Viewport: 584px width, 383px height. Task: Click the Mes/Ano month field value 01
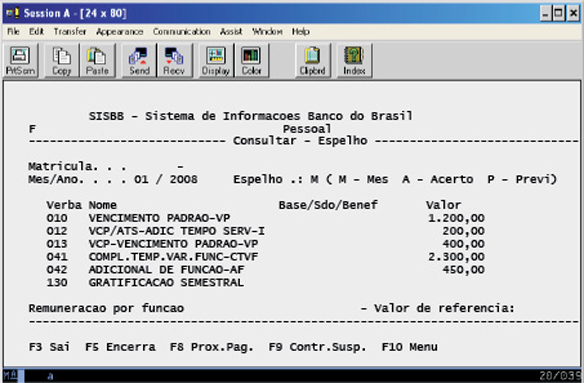click(x=141, y=180)
